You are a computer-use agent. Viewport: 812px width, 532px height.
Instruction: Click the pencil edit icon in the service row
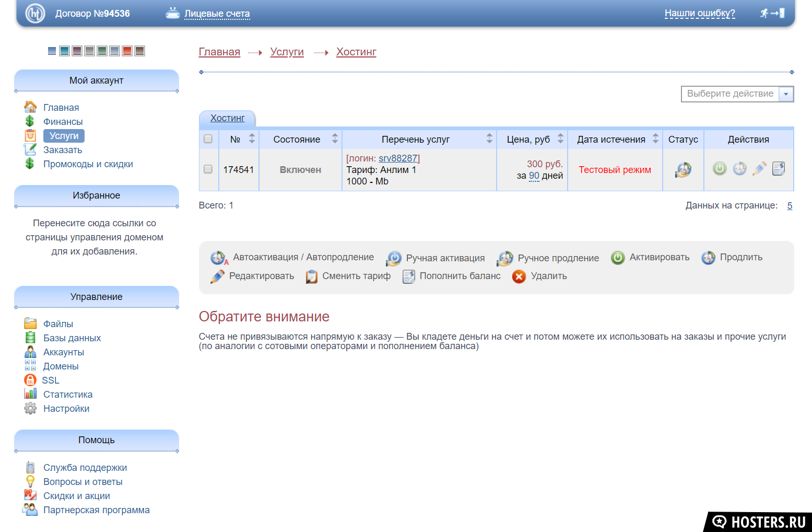click(x=759, y=169)
